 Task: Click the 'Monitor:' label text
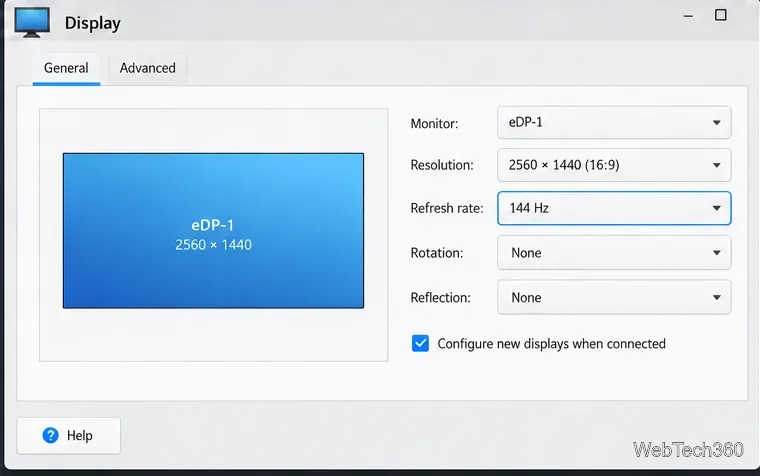coord(434,124)
